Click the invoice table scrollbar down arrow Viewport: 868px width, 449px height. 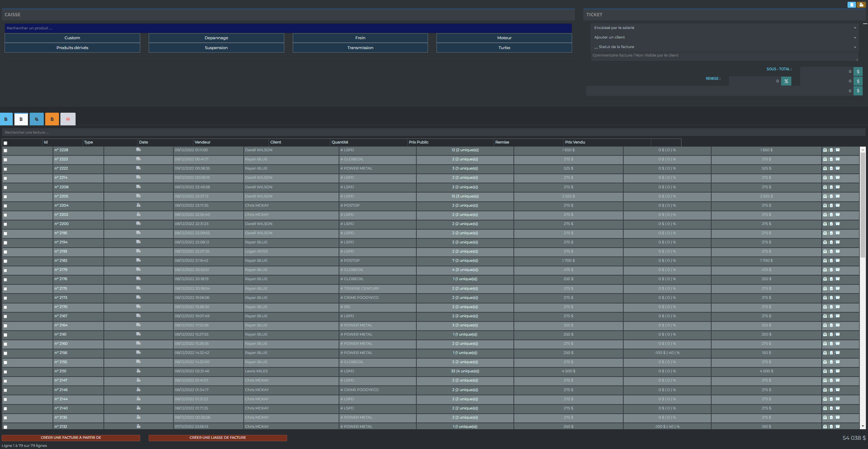point(863,426)
